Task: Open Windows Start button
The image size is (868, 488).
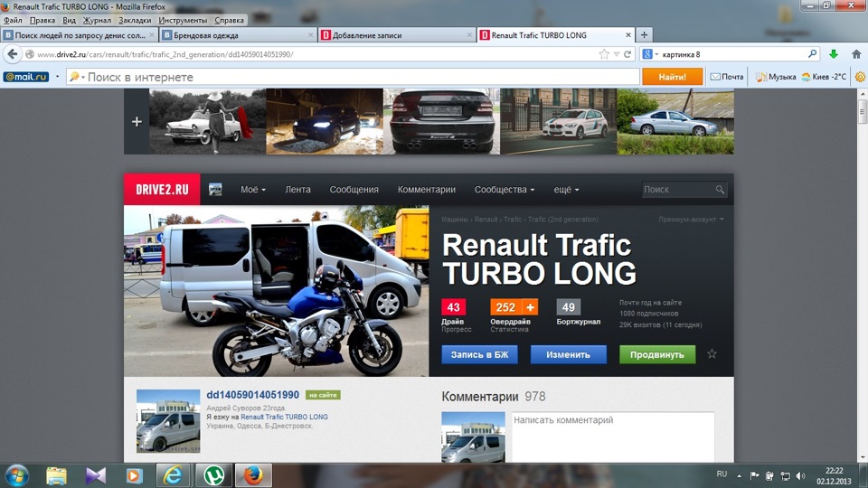Action: [15, 475]
